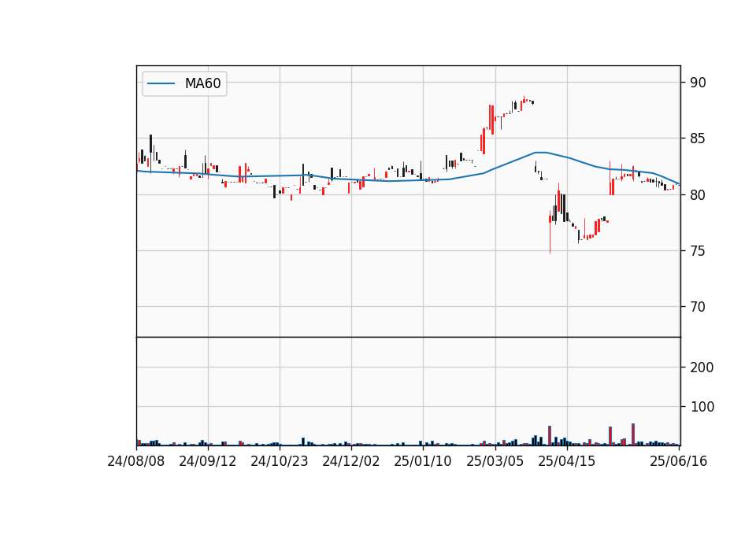Screen dimensions: 756x543
Task: Select the 24/09/12 date label
Action: [x=208, y=461]
